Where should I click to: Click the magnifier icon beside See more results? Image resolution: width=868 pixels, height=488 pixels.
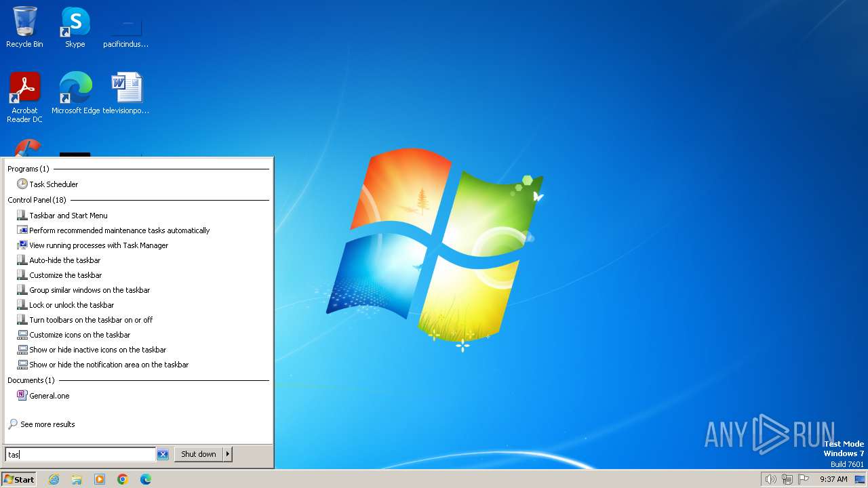tap(13, 424)
